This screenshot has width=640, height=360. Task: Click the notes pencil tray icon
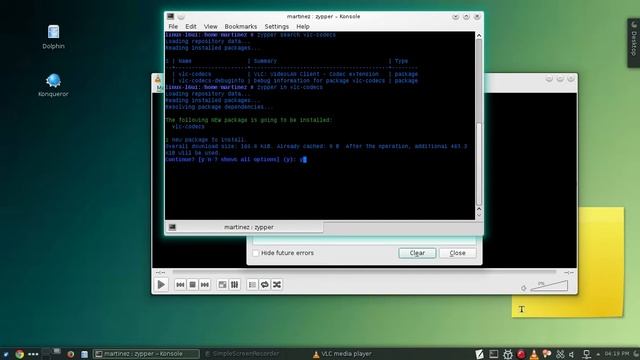480,354
